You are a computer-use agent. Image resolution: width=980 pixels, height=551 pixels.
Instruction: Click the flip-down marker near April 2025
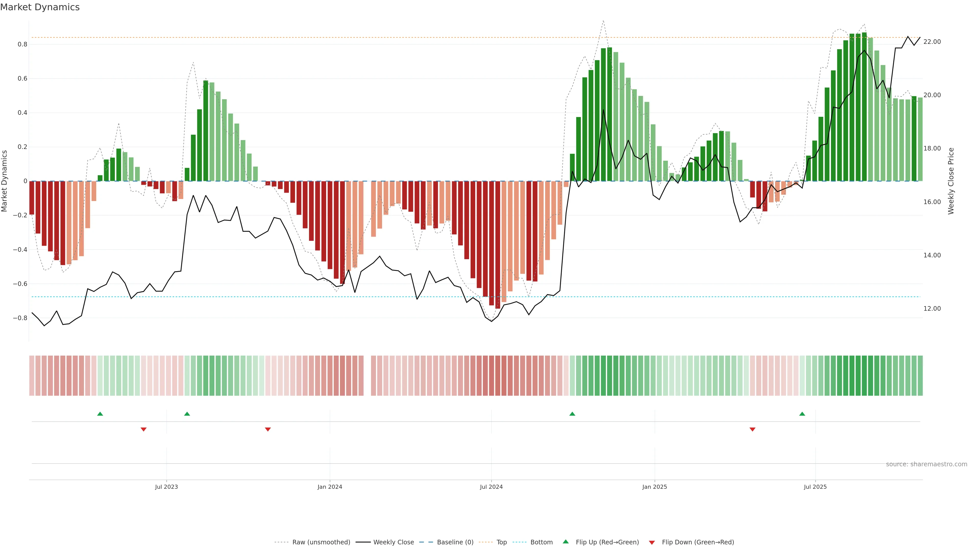click(x=753, y=429)
